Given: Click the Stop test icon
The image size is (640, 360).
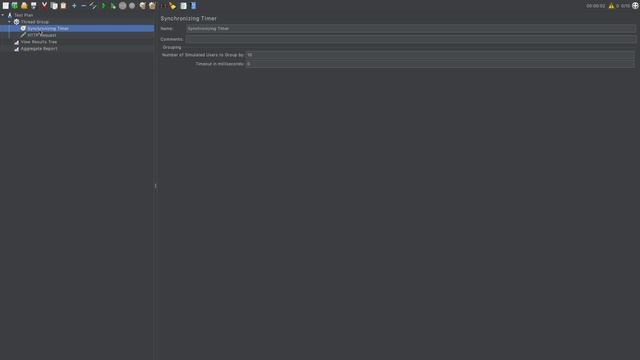Looking at the screenshot, I should 122,6.
